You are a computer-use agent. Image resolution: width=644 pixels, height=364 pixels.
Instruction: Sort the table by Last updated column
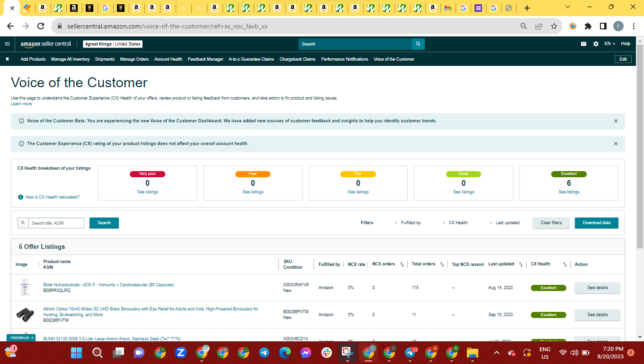[x=520, y=264]
